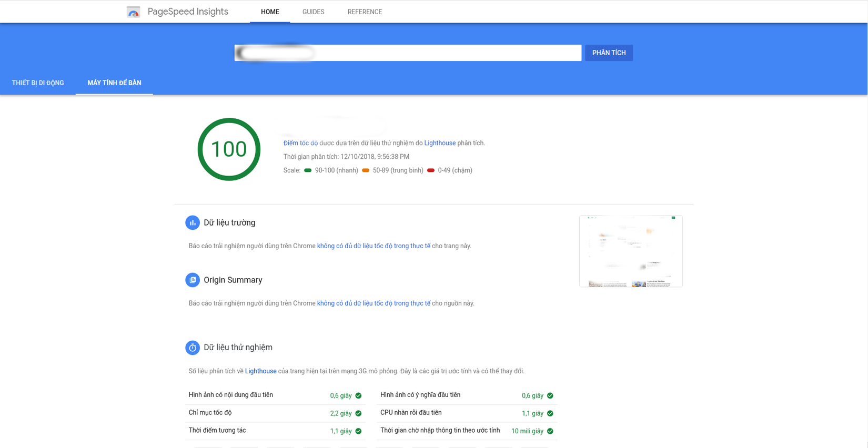Click the page screenshot thumbnail
The image size is (868, 448).
click(631, 251)
